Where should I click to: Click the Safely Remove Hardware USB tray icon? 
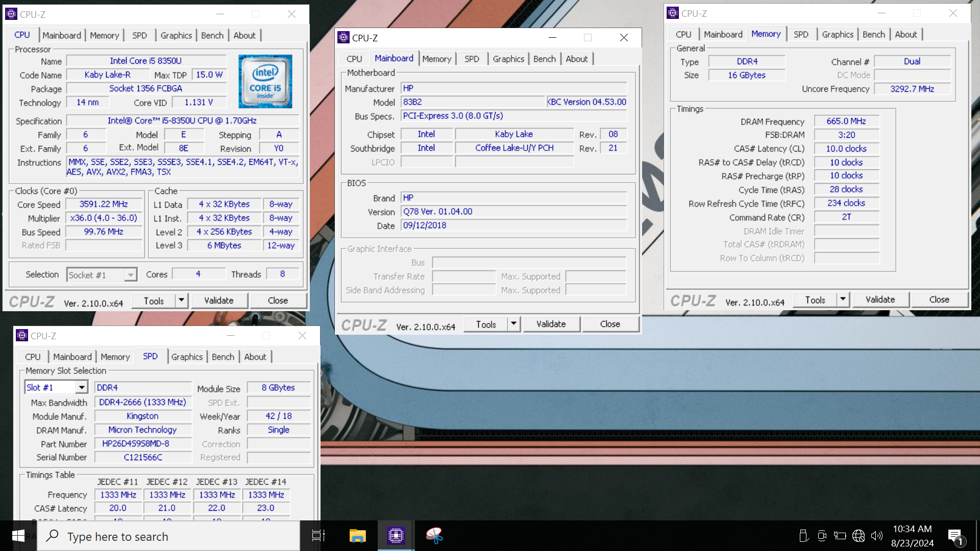(803, 536)
